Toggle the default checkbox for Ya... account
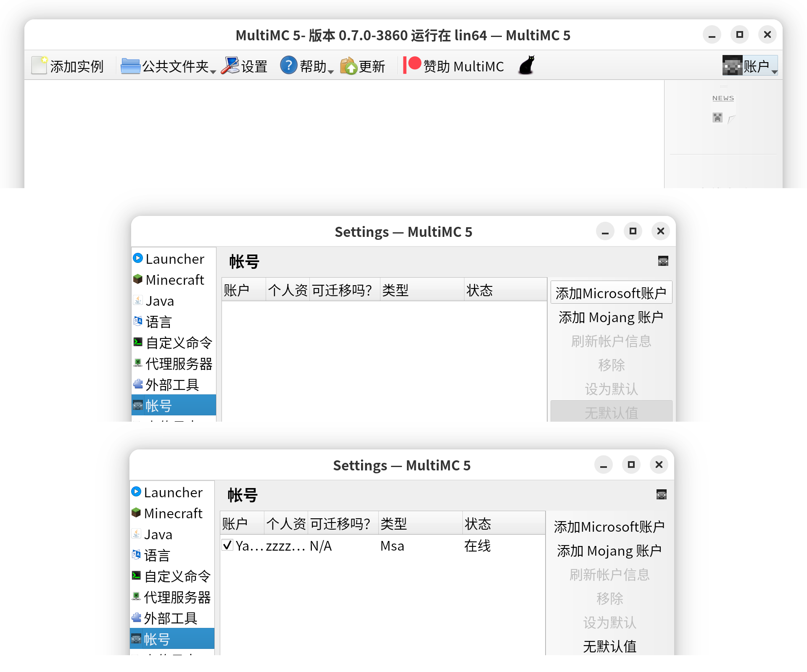807x672 pixels. pos(227,545)
